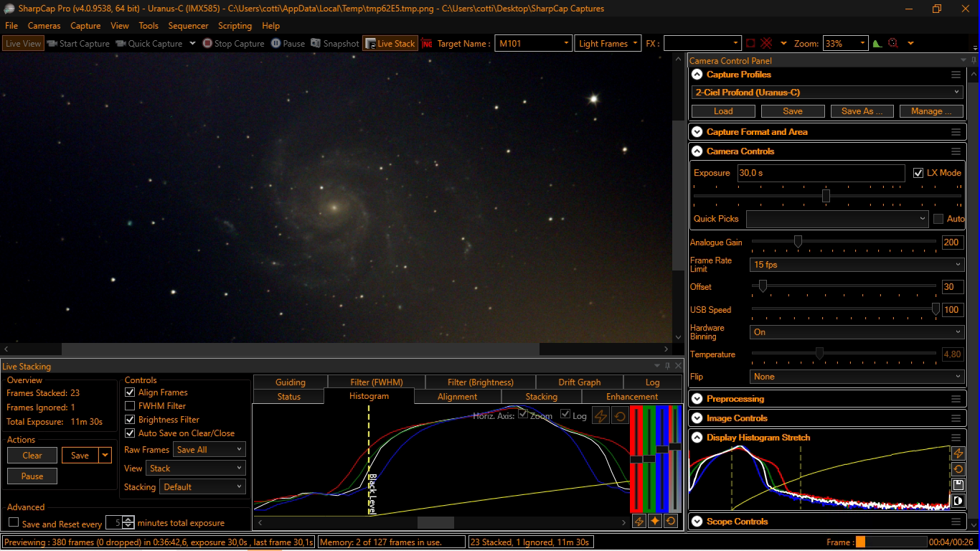This screenshot has width=980, height=551.
Task: Uncheck the LX Mode checkbox
Action: (x=918, y=173)
